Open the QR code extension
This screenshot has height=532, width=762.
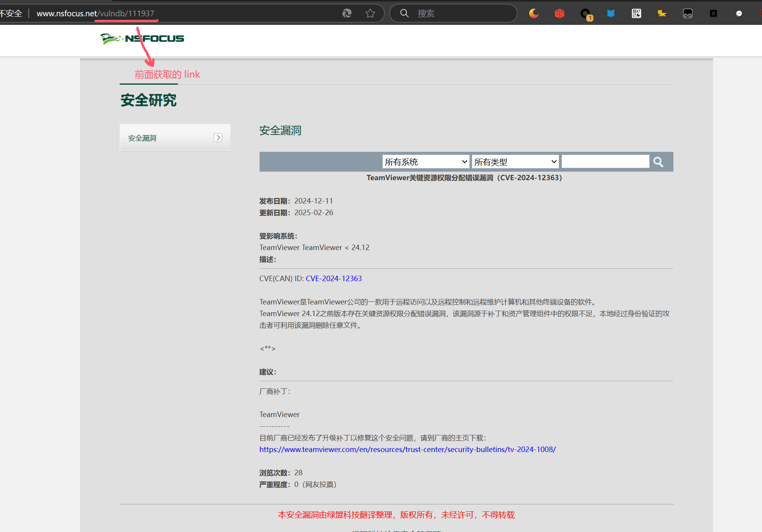click(636, 14)
